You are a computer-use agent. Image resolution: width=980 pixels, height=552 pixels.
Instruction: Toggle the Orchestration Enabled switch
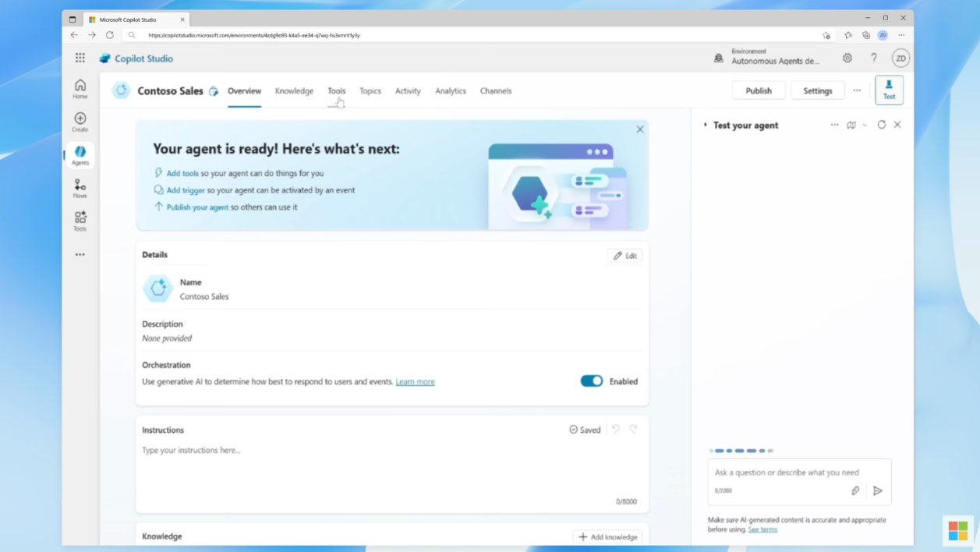tap(592, 381)
